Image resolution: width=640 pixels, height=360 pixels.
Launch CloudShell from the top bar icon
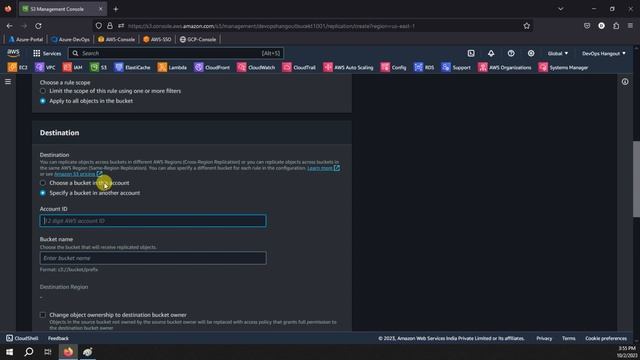click(x=471, y=53)
